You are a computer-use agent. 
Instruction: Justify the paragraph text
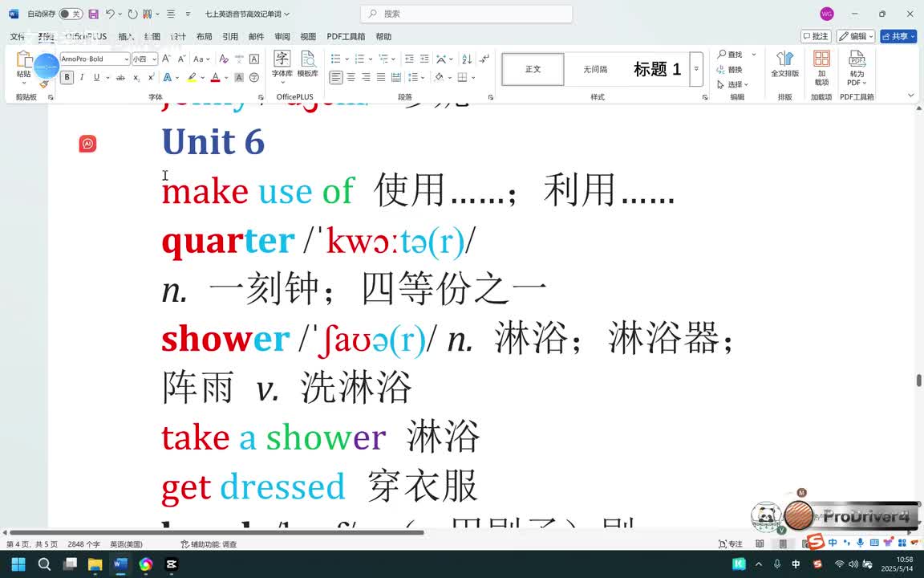point(381,77)
